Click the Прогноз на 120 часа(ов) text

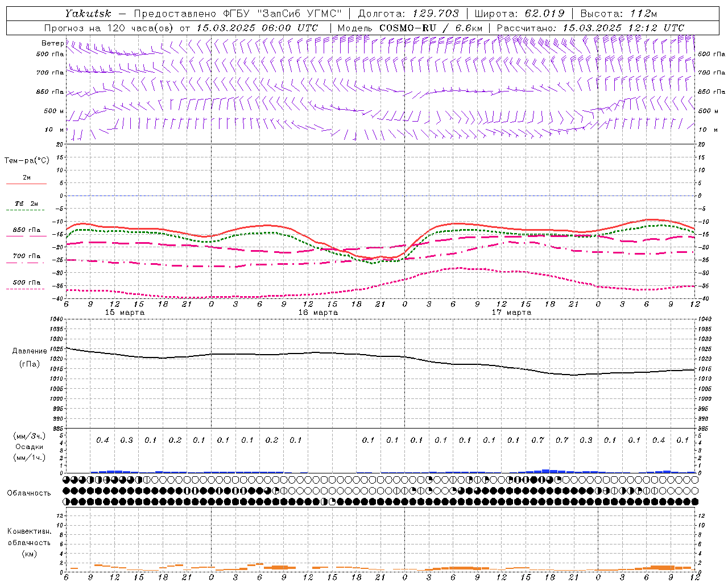click(109, 27)
